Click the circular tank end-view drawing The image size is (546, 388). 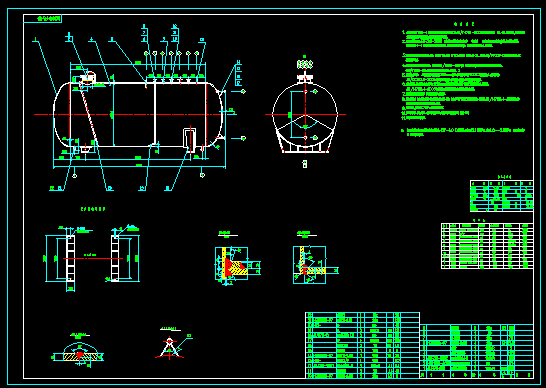[x=305, y=114]
